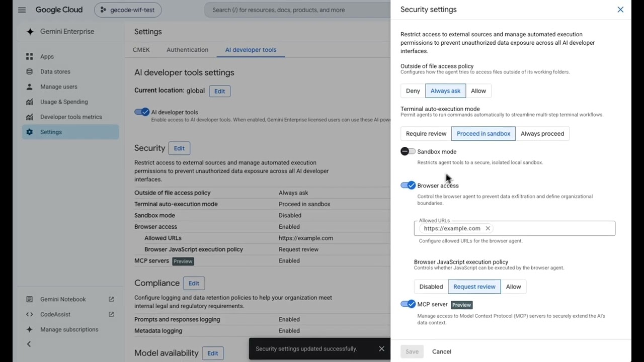Go to Data stores page

[70, 72]
